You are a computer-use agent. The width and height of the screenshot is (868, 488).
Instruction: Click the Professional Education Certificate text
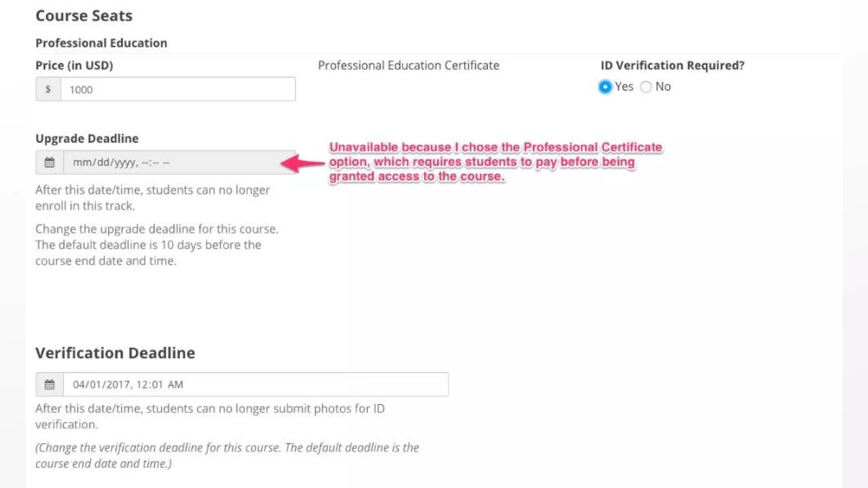click(x=409, y=65)
